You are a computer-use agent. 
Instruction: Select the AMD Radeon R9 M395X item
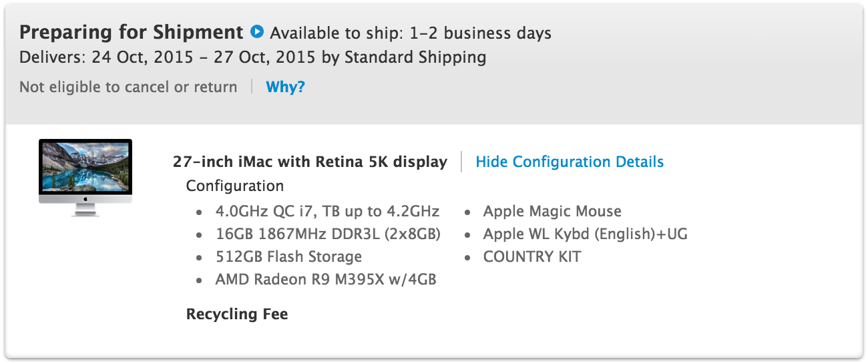point(326,280)
